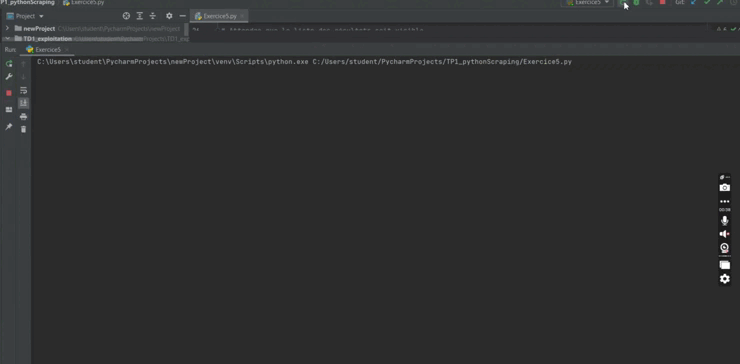Click the green Run button in toolbar

(x=623, y=2)
